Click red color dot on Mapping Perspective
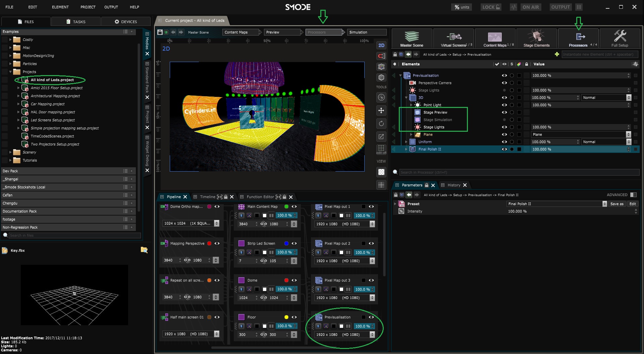 click(x=209, y=243)
